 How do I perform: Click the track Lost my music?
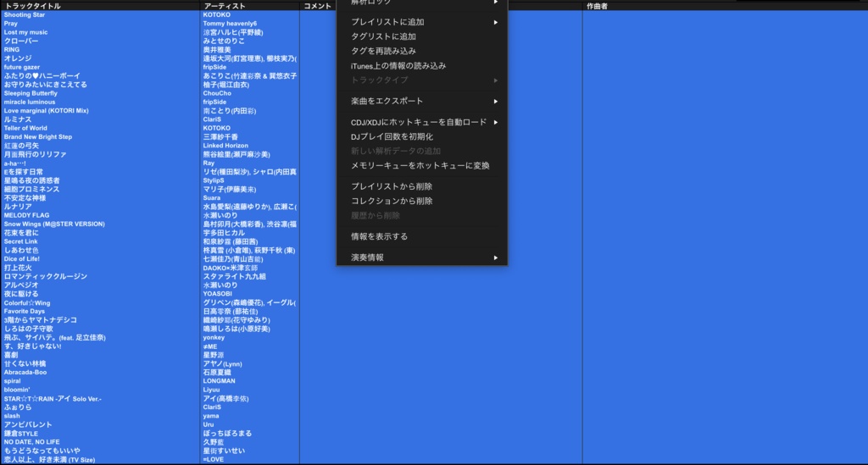pos(25,32)
